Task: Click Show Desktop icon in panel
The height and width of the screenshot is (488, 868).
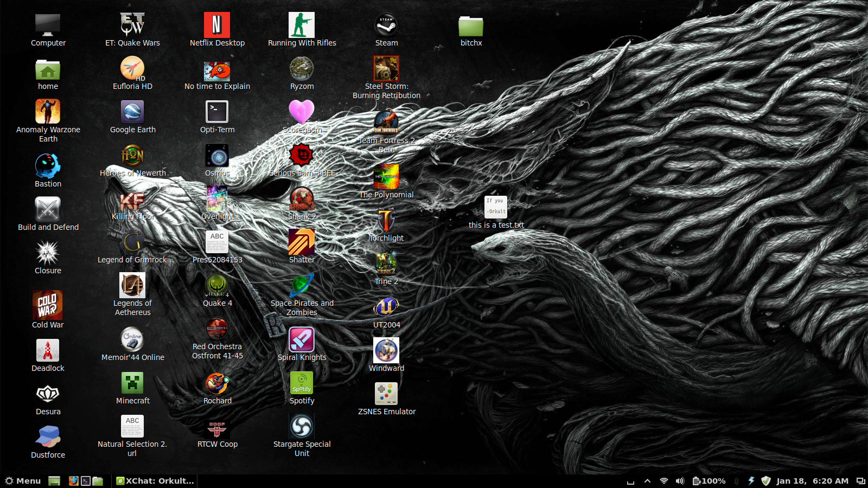Action: click(54, 481)
